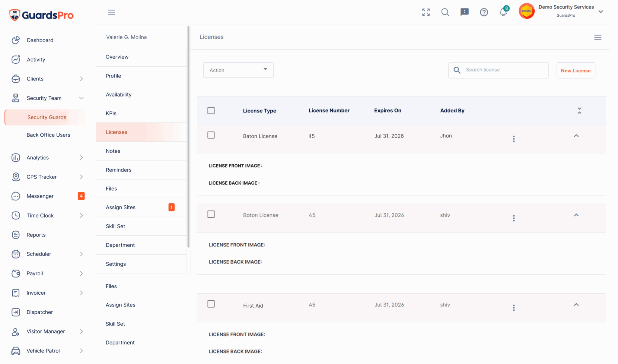Select the First Aid license checkbox
The height and width of the screenshot is (364, 618).
point(211,304)
